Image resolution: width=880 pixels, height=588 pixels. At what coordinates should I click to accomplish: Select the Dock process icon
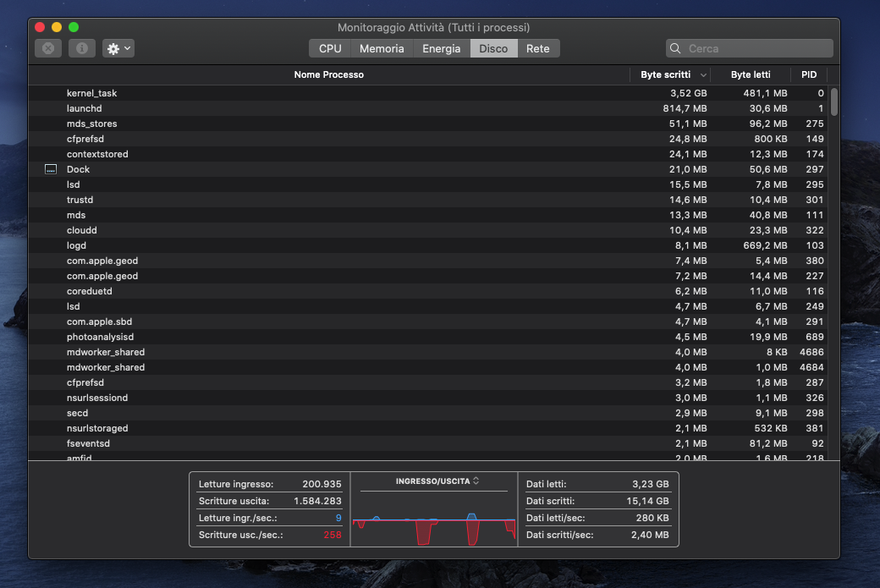pos(51,169)
